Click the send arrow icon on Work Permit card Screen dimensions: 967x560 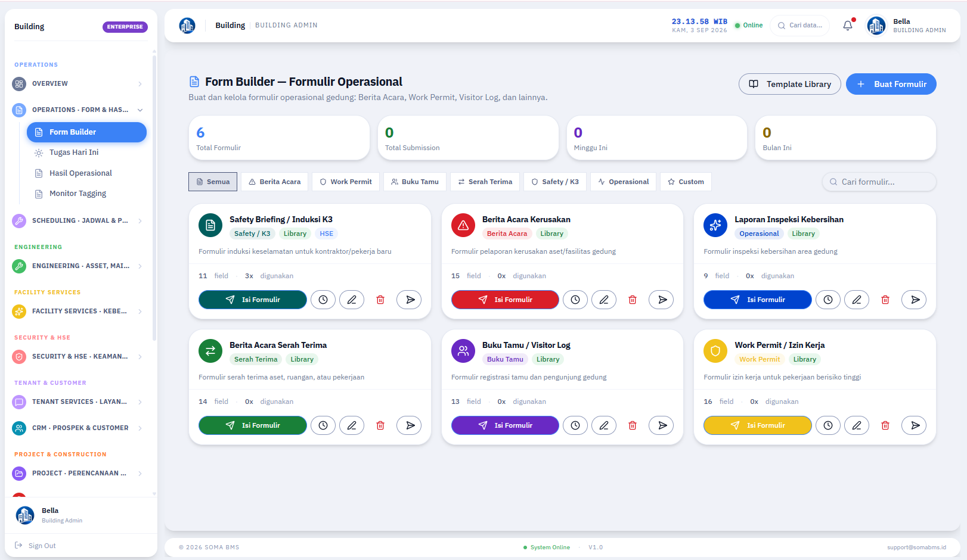point(915,425)
